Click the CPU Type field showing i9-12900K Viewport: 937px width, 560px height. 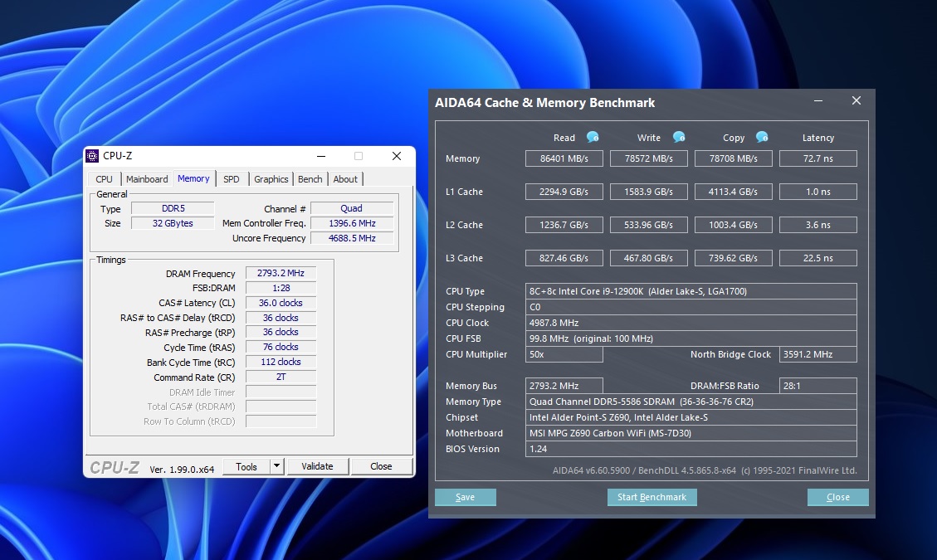pyautogui.click(x=691, y=291)
